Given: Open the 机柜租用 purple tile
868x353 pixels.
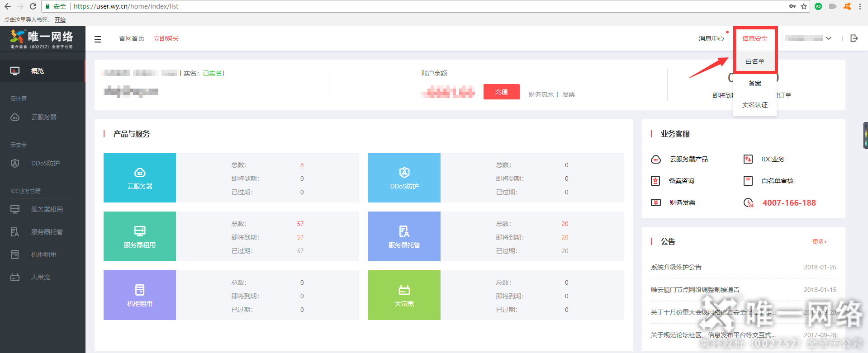Looking at the screenshot, I should (140, 295).
